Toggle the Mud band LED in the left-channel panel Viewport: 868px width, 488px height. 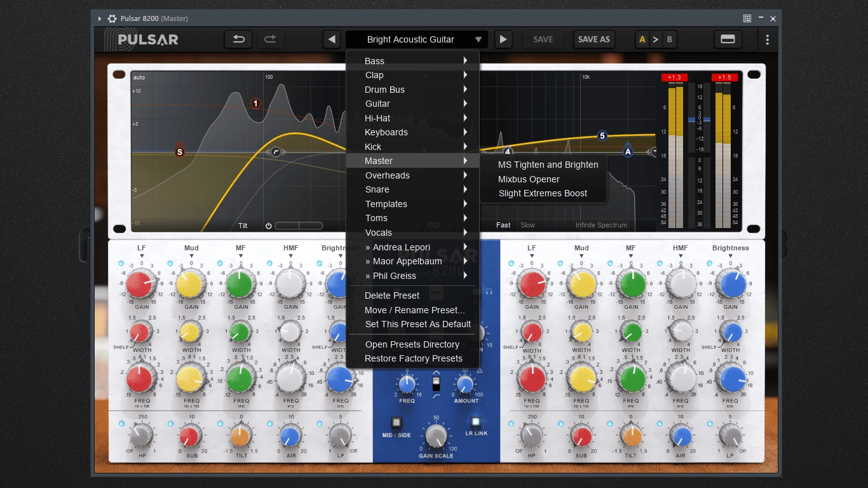[x=170, y=262]
